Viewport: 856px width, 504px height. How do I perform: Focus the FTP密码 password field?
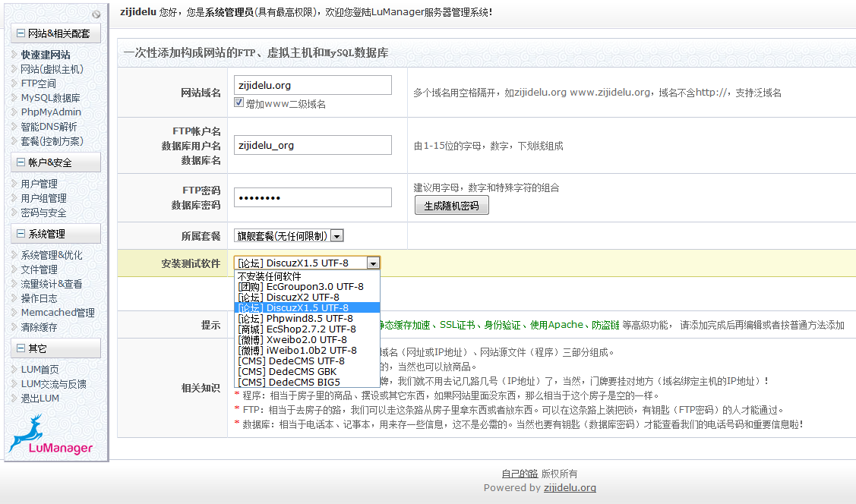(x=312, y=198)
